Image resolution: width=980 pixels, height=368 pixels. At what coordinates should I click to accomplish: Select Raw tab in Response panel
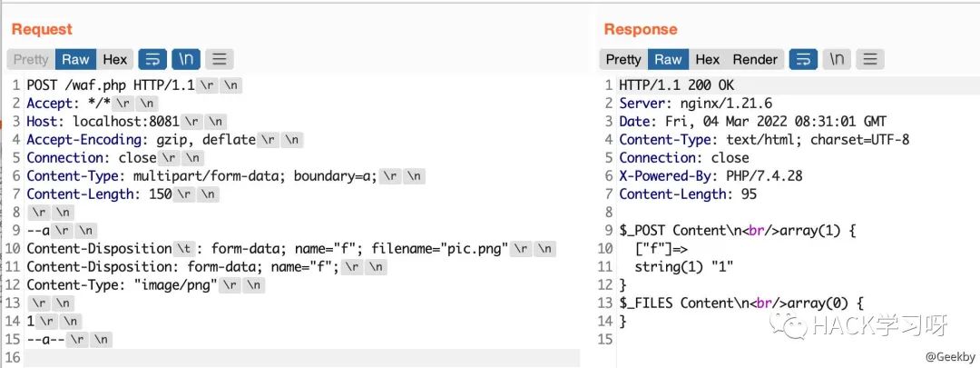click(x=668, y=59)
